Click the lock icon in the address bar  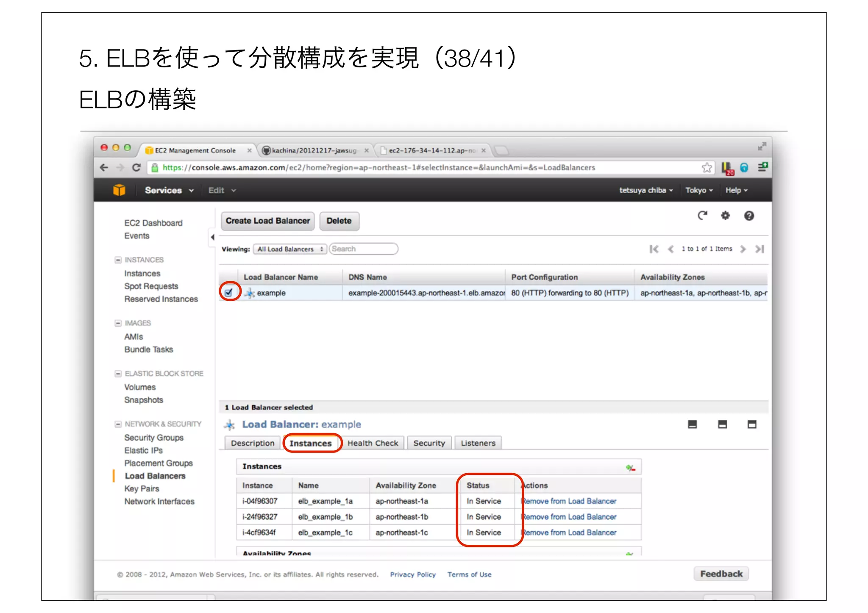155,167
